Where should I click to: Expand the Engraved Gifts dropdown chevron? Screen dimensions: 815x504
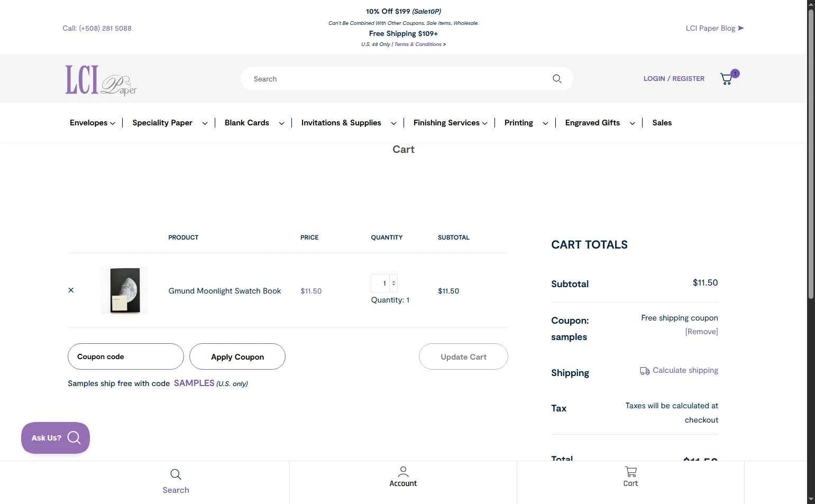pyautogui.click(x=632, y=123)
